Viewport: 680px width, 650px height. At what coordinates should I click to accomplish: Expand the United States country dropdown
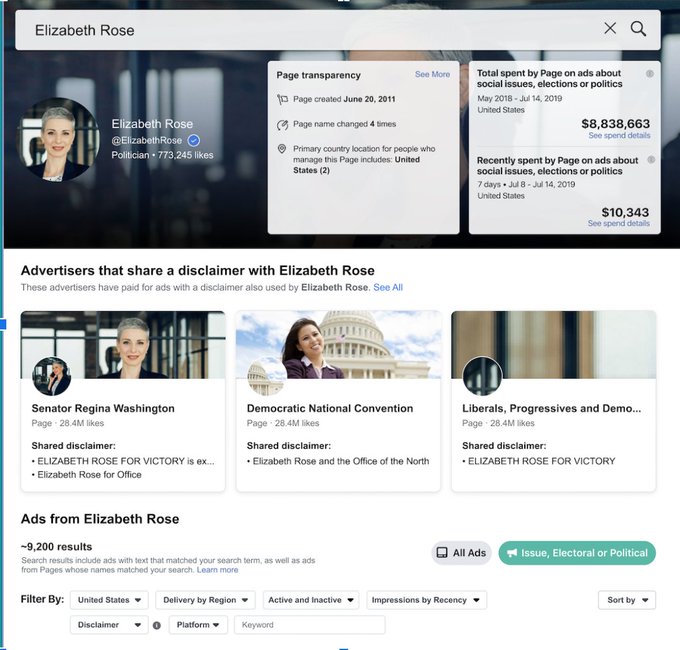point(109,600)
